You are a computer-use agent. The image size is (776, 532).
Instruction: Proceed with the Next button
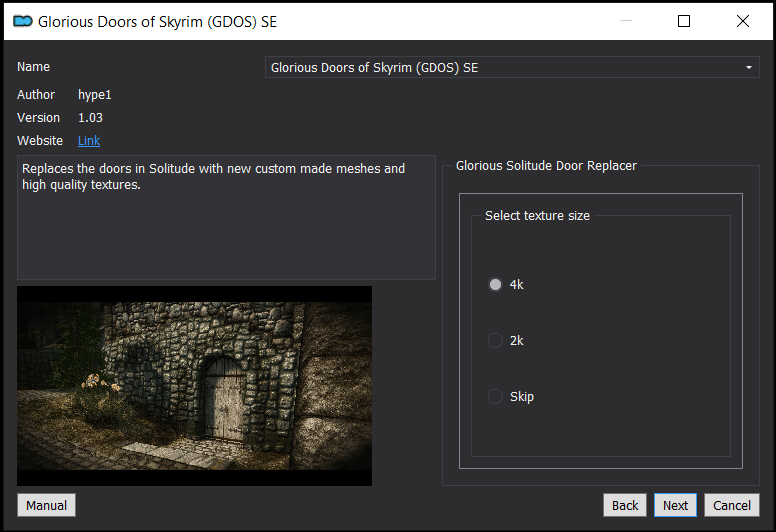tap(675, 505)
